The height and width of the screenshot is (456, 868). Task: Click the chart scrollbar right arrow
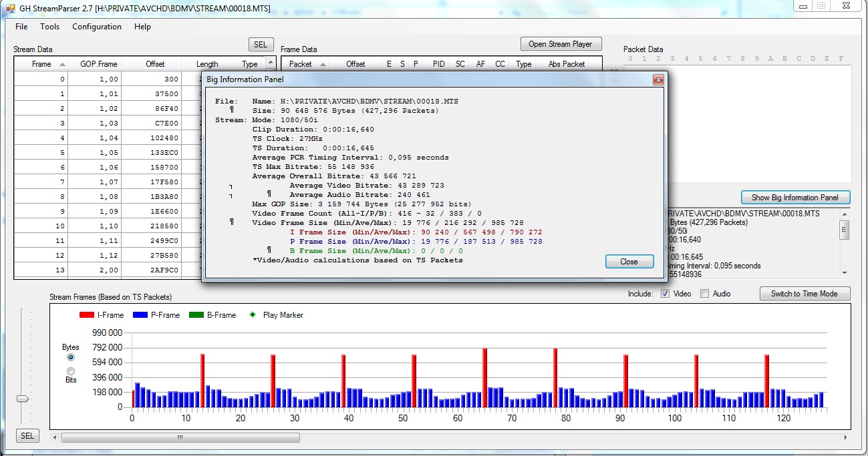click(x=846, y=438)
